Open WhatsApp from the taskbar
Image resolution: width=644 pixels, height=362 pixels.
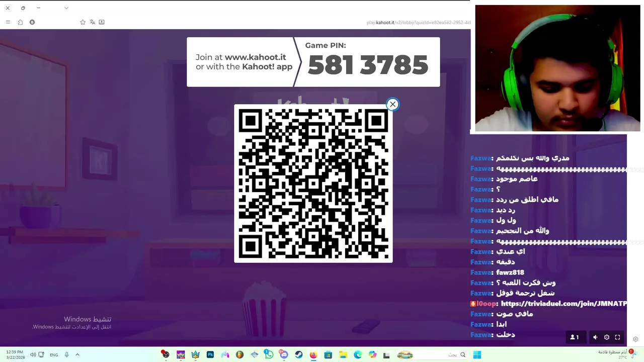[x=269, y=354]
